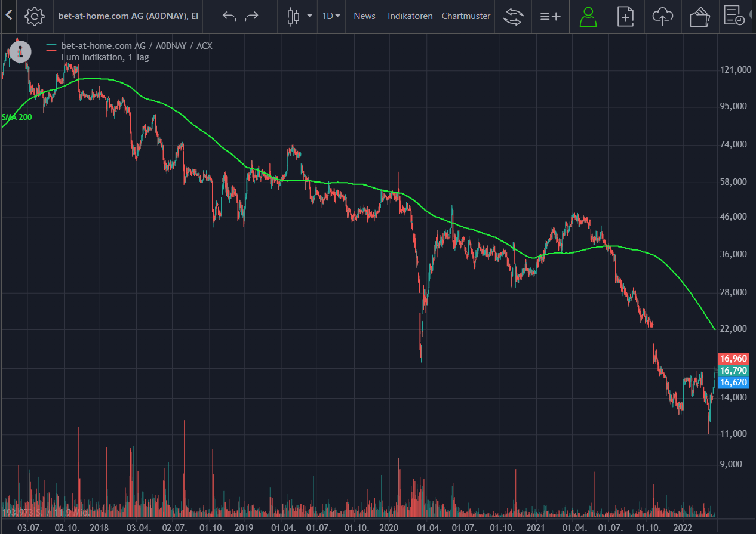Expand the chart type dropdown arrow
Viewport: 756px width, 534px height.
click(x=309, y=16)
